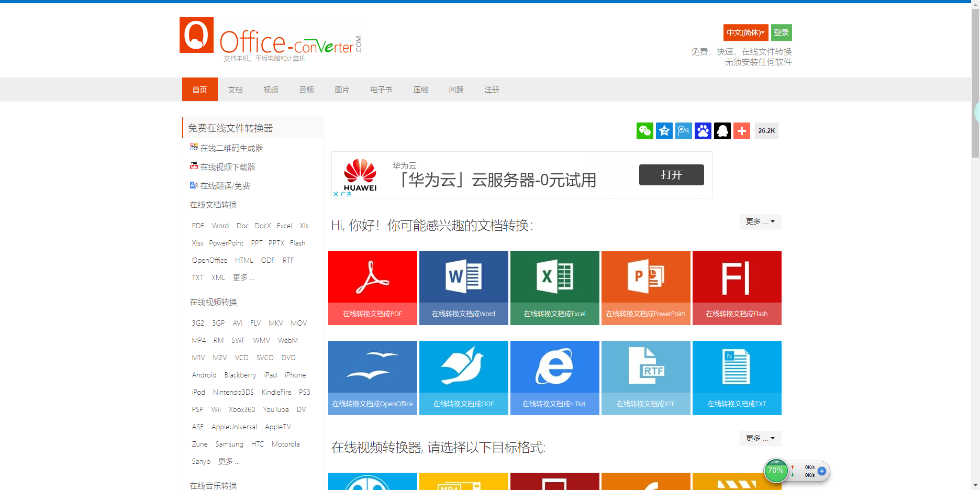Screen dimensions: 980x490
Task: Expand 更多 in video format list
Action: pos(229,461)
